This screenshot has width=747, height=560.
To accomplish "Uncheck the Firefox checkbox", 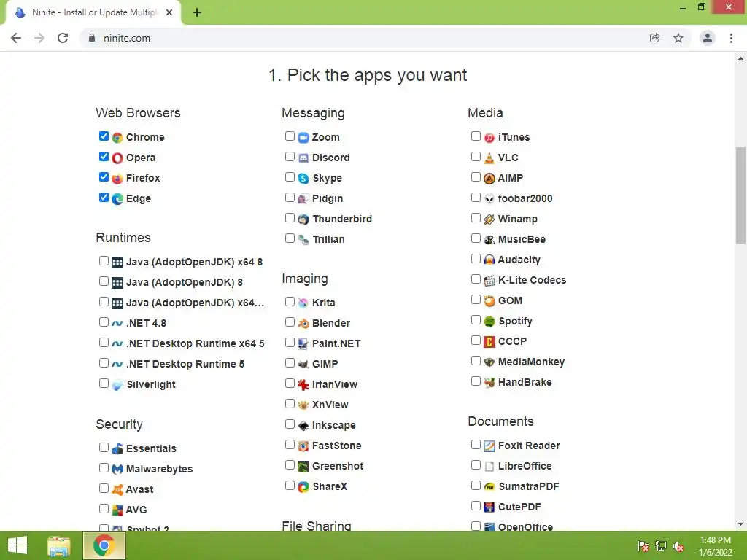I will (104, 177).
